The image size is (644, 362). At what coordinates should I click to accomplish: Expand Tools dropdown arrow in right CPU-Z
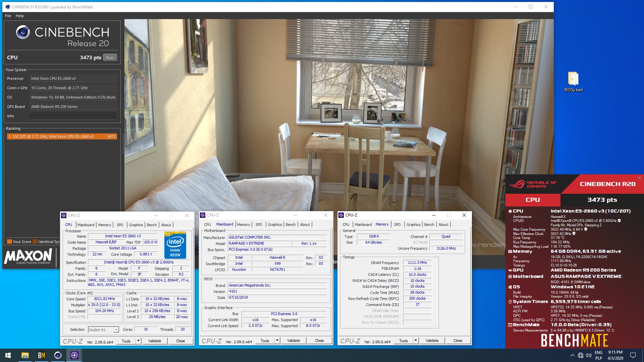coord(416,341)
